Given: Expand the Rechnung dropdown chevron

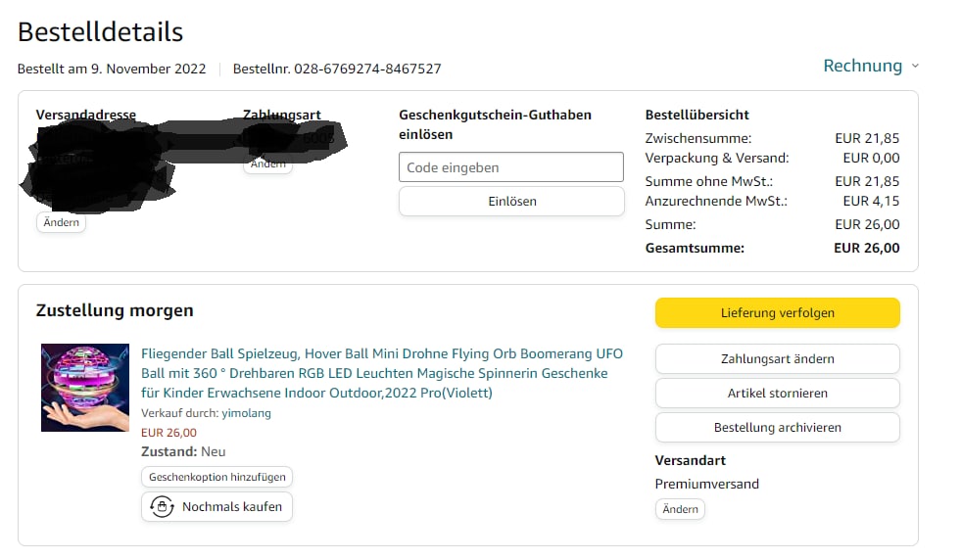Looking at the screenshot, I should (915, 67).
